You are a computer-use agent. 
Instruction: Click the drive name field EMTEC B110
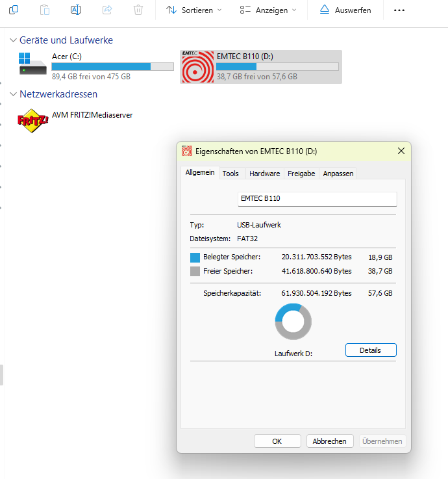point(317,199)
